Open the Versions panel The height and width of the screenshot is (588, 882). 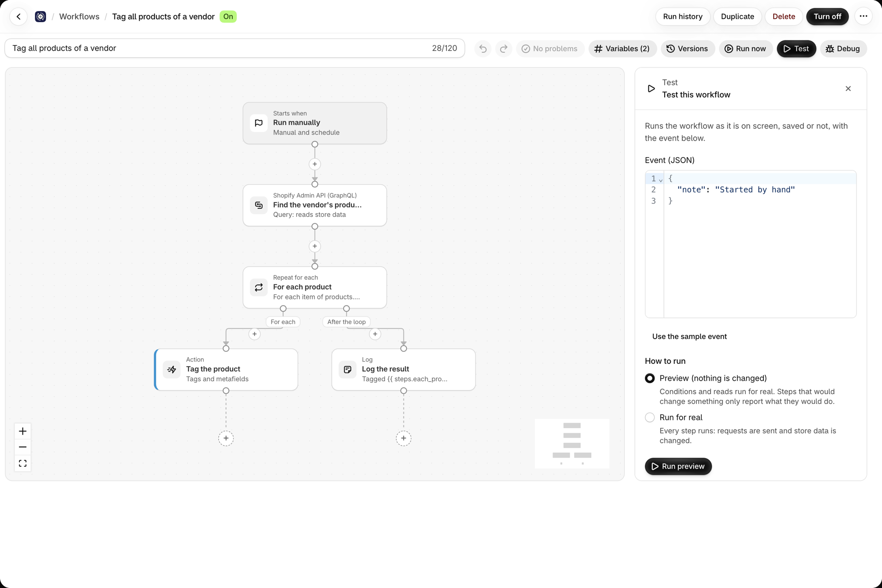[x=687, y=49]
